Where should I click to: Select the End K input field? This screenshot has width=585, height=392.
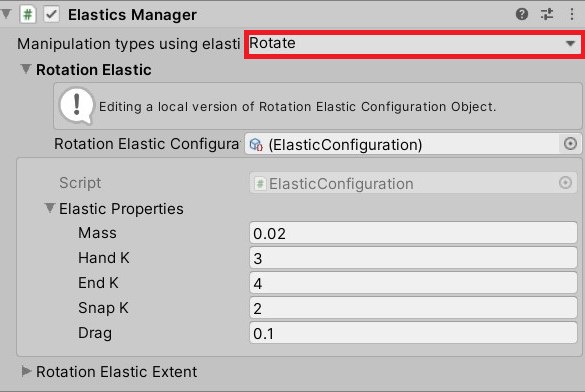[413, 283]
